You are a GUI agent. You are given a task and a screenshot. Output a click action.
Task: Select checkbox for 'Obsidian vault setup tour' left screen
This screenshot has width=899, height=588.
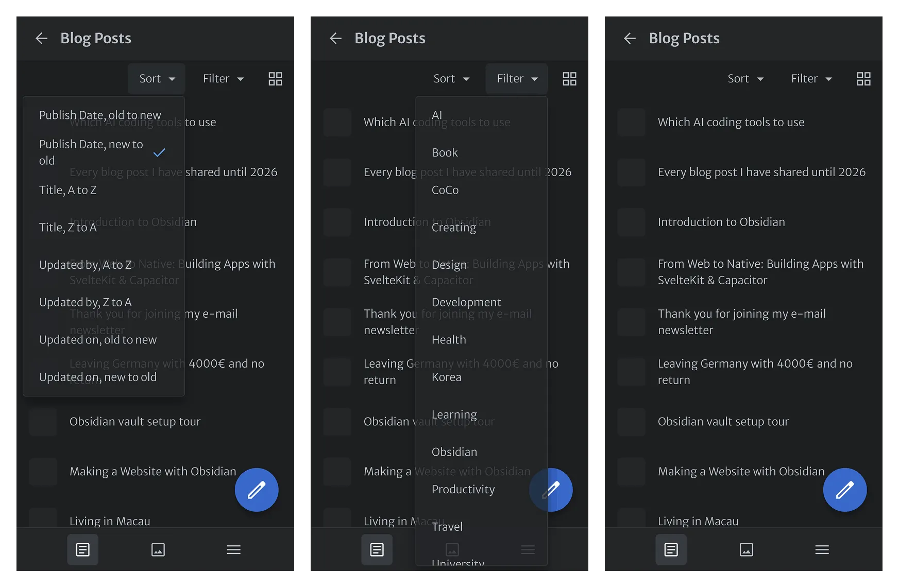click(x=43, y=422)
